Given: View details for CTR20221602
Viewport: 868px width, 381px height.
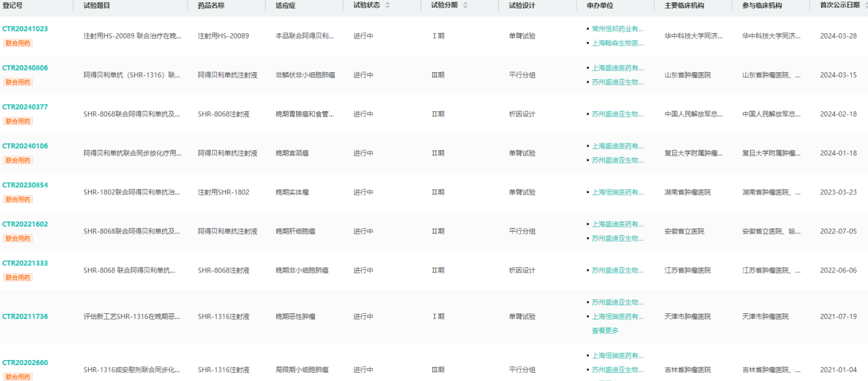Looking at the screenshot, I should coord(25,224).
